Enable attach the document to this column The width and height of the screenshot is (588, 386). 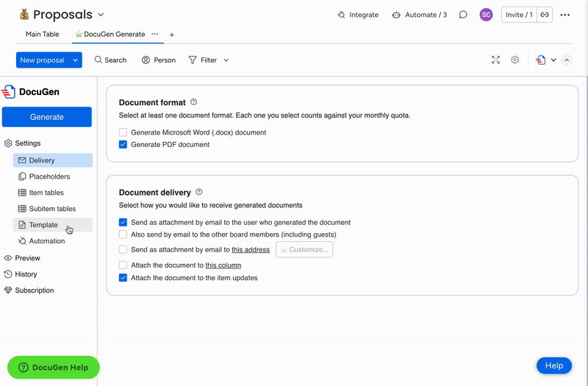click(123, 265)
